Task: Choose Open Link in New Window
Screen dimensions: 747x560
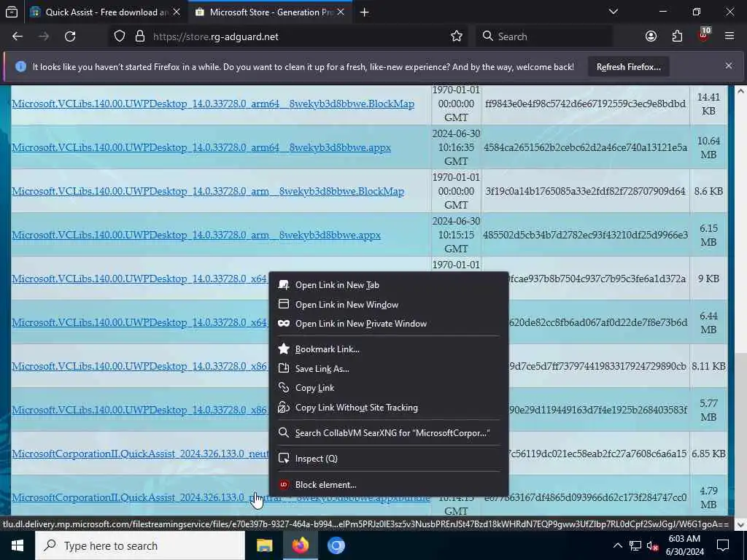Action: click(x=389, y=304)
